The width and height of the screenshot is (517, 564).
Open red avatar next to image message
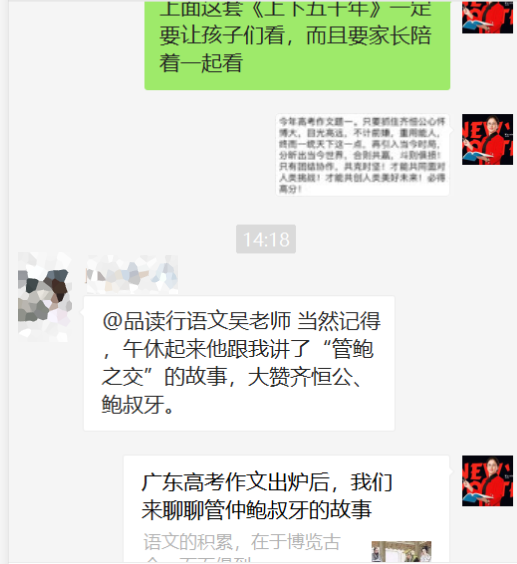click(487, 140)
